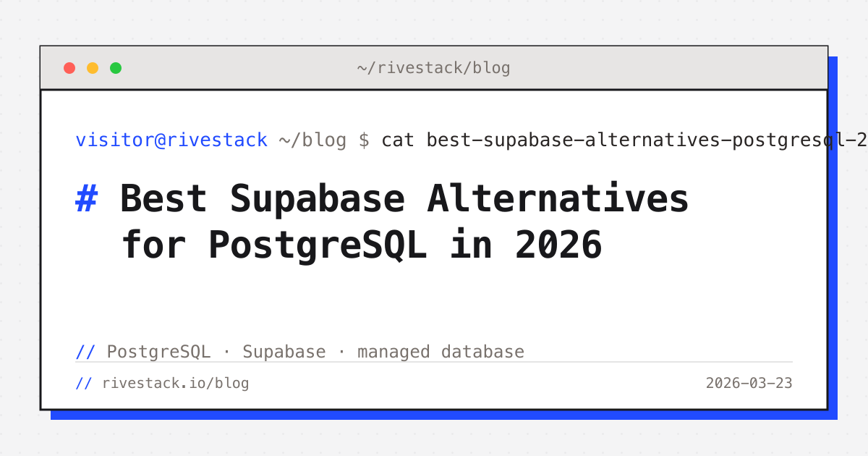Click the ~/blog $ path in the prompt
Image resolution: width=868 pixels, height=456 pixels.
point(324,140)
